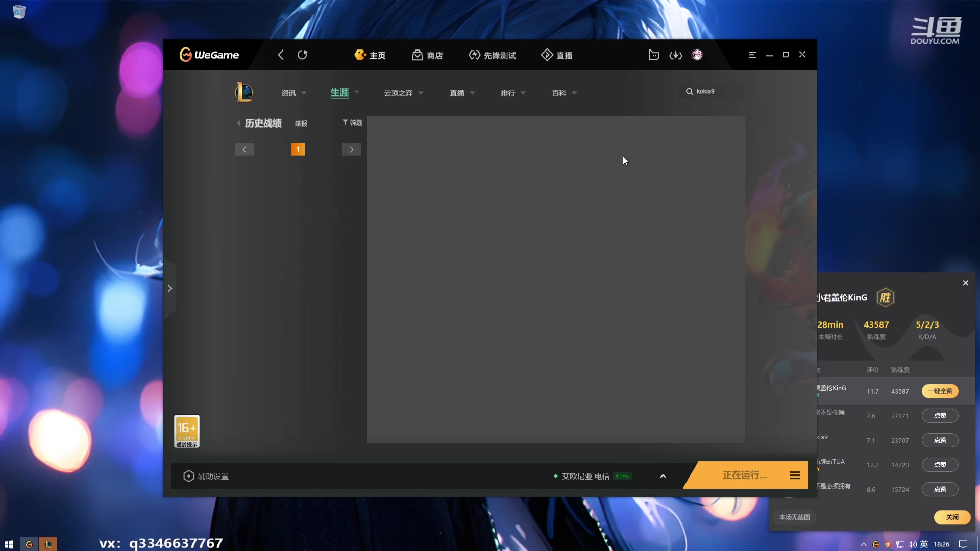Click the 正在运行 button
Image resolution: width=980 pixels, height=551 pixels.
pos(745,475)
